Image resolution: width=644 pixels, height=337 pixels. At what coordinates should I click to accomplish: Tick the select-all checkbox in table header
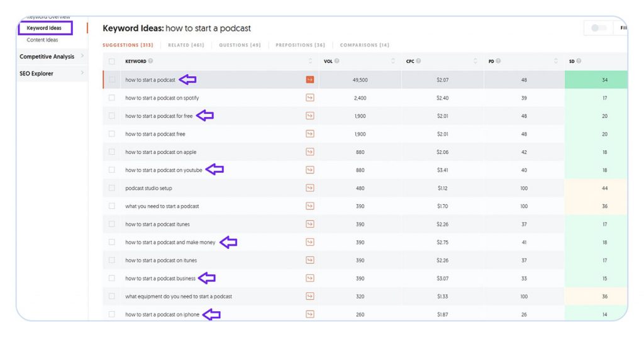(x=112, y=62)
